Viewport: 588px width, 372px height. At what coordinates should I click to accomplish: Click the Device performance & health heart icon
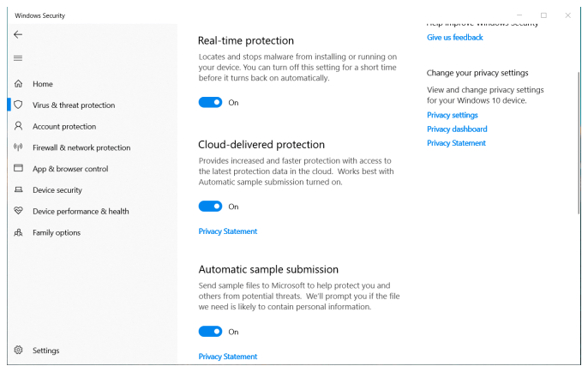pos(18,211)
